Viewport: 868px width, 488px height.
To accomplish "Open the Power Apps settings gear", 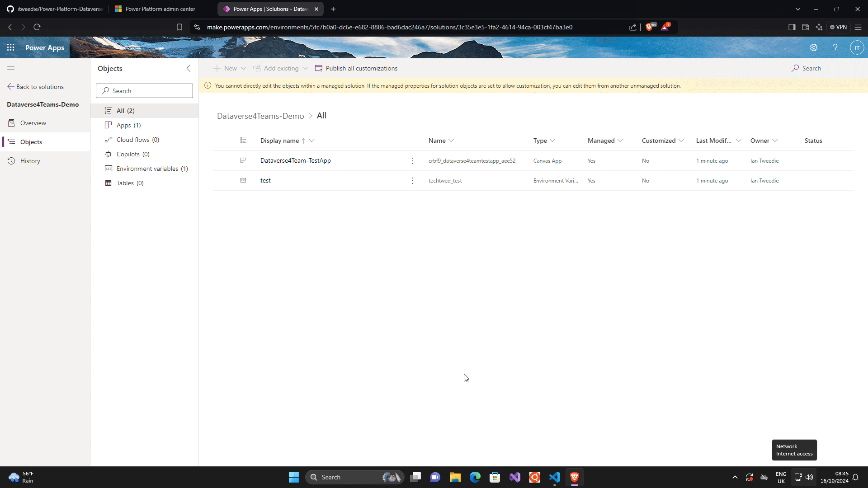I will [x=814, y=47].
